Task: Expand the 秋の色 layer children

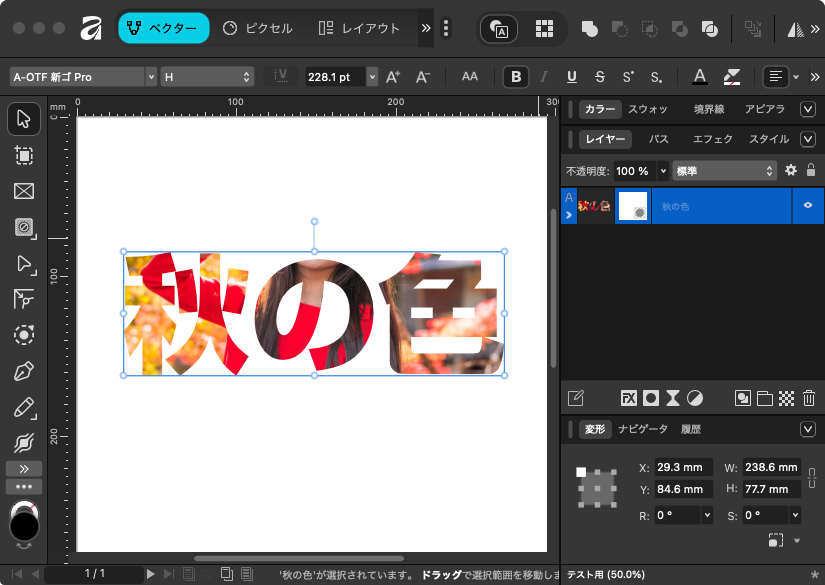Action: (569, 214)
